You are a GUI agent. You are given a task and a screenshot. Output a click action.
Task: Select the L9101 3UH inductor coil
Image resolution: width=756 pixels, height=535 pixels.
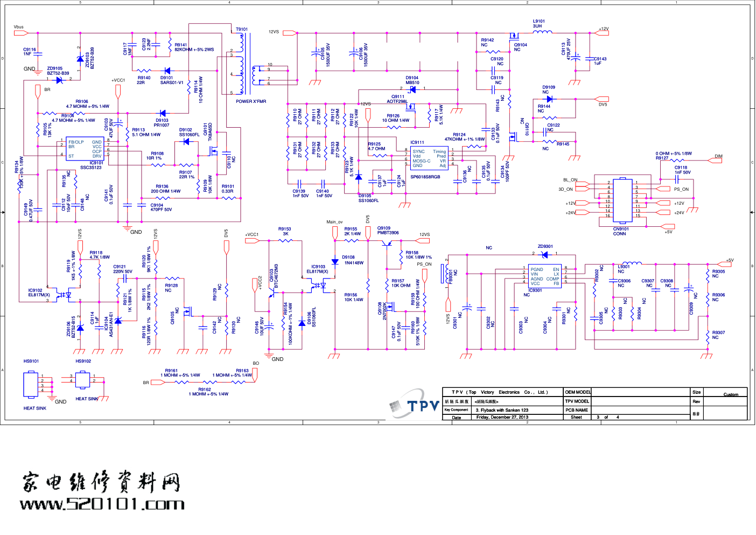point(542,32)
